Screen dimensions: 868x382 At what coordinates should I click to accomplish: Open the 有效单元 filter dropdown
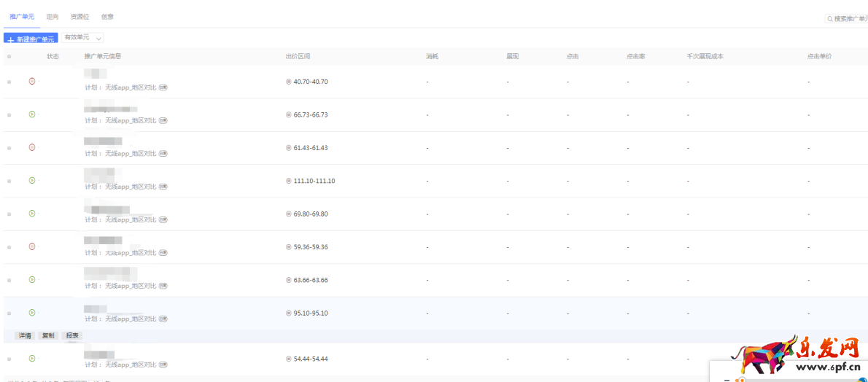pyautogui.click(x=82, y=37)
